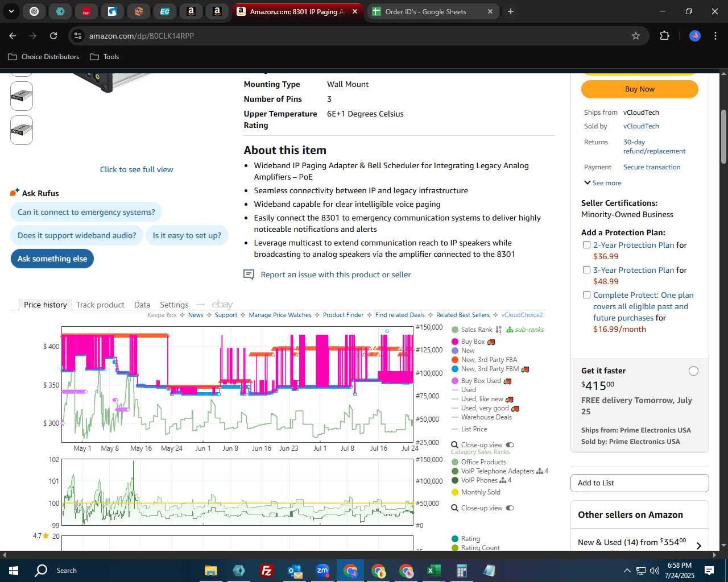728x582 pixels.
Task: Click the Ask Rufus sparkle icon
Action: (15, 193)
